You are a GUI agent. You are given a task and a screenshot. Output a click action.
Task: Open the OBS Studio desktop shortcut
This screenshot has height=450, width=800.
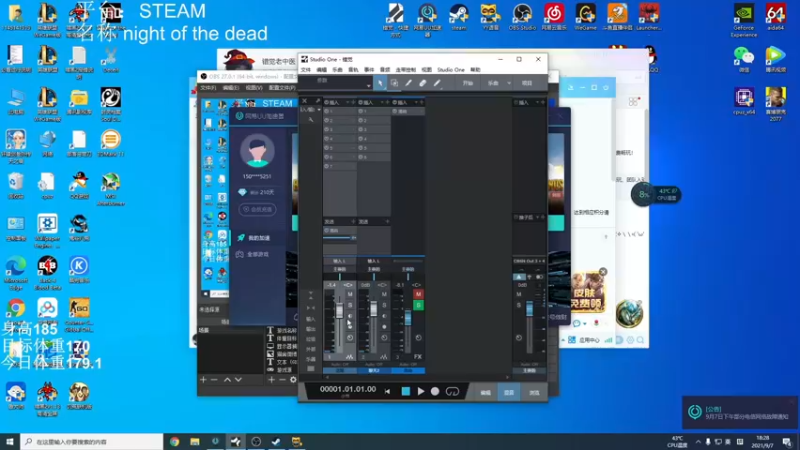tap(522, 17)
